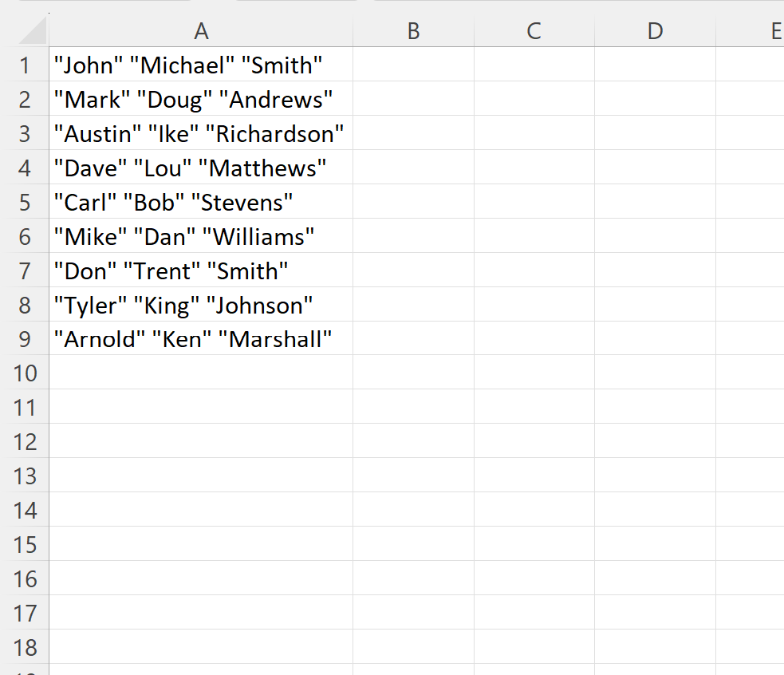Select empty cell C4
The height and width of the screenshot is (675, 784).
click(x=534, y=167)
